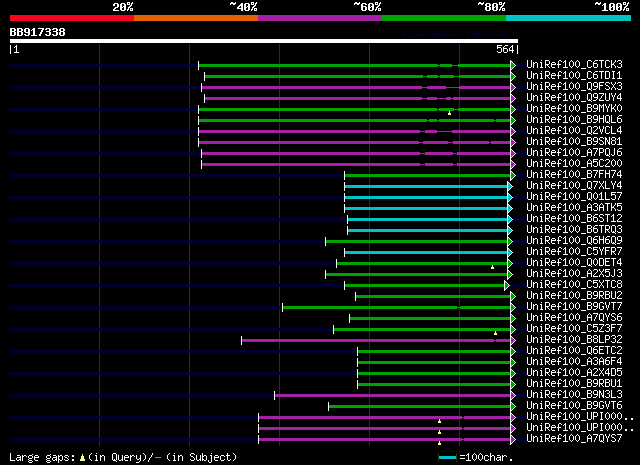
Task: Click the yellow gap marker on Q0DET4 row
Action: pos(492,267)
